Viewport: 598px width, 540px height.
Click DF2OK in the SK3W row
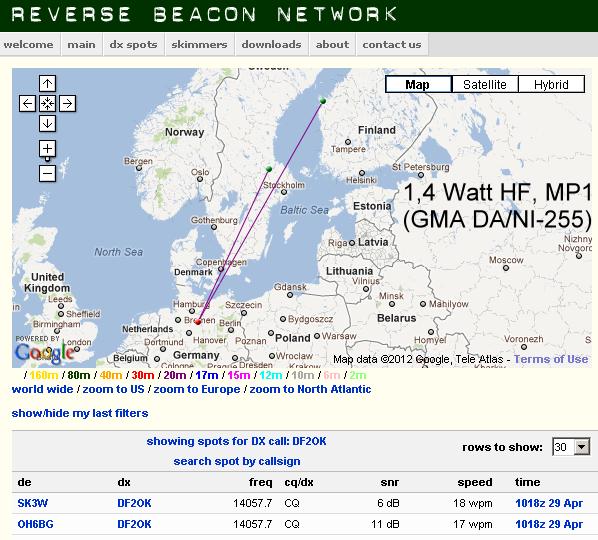tap(134, 503)
